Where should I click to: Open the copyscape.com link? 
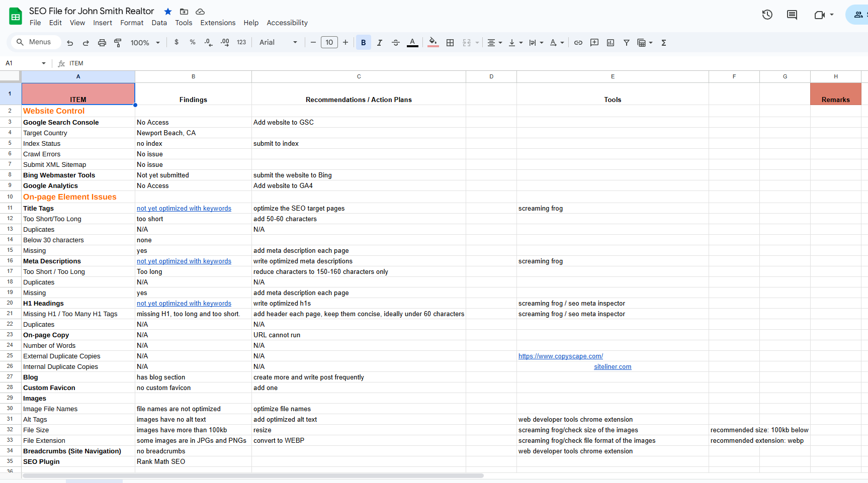[560, 356]
